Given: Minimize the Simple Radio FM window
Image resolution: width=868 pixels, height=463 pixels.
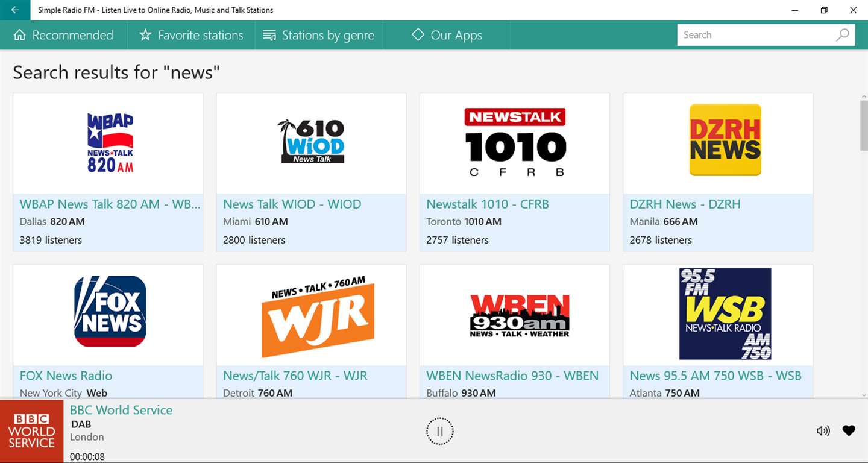Looking at the screenshot, I should 795,10.
